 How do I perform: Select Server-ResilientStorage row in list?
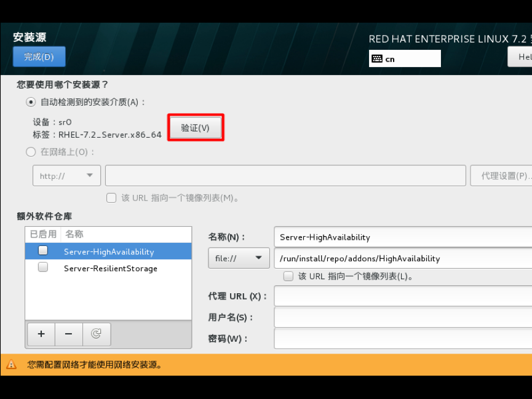click(108, 268)
